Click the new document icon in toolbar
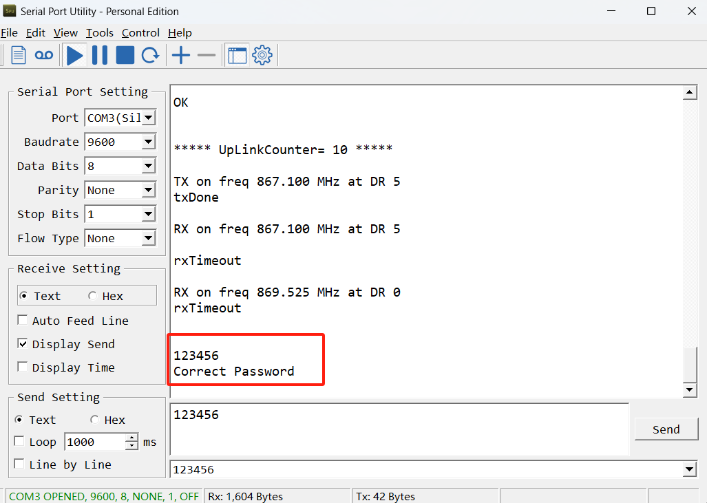Image resolution: width=707 pixels, height=503 pixels. pyautogui.click(x=18, y=55)
